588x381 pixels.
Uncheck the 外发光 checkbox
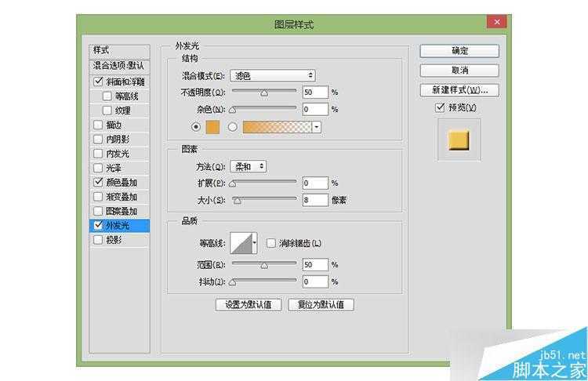(x=98, y=225)
